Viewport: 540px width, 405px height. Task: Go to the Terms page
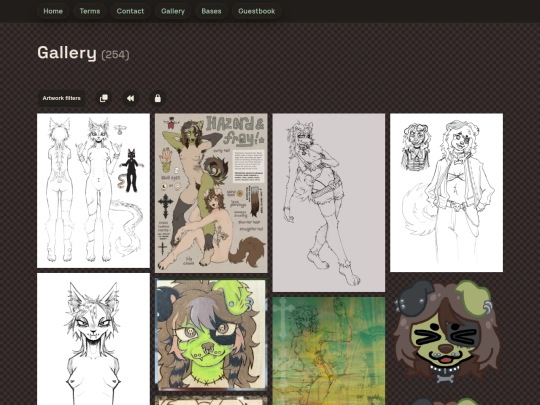pos(90,11)
